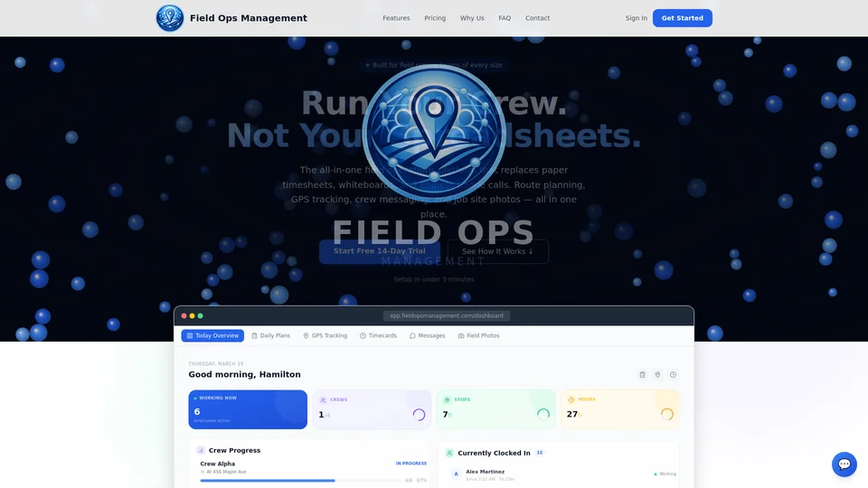Click the yellow window dot in dashboard mockup
The height and width of the screenshot is (488, 868).
(x=192, y=316)
